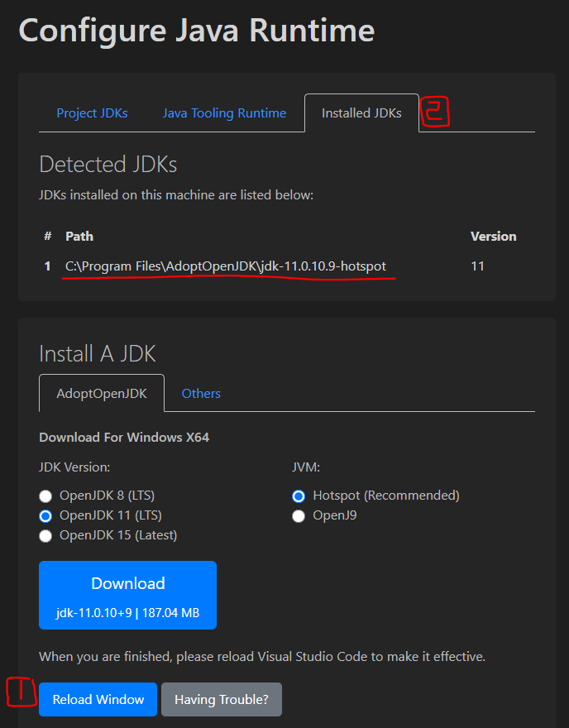The image size is (569, 728).
Task: Choose OpenJDK 8 (LTS) radio option
Action: click(45, 496)
